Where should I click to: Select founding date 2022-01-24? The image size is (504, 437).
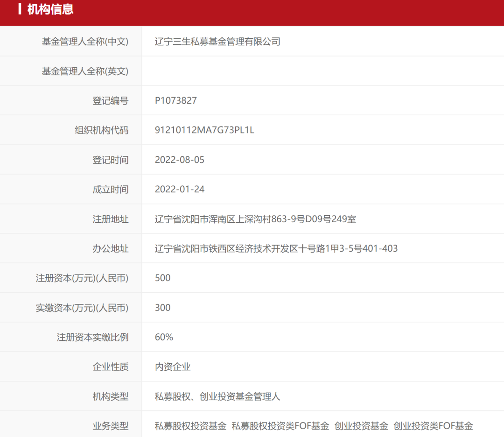[x=180, y=190]
